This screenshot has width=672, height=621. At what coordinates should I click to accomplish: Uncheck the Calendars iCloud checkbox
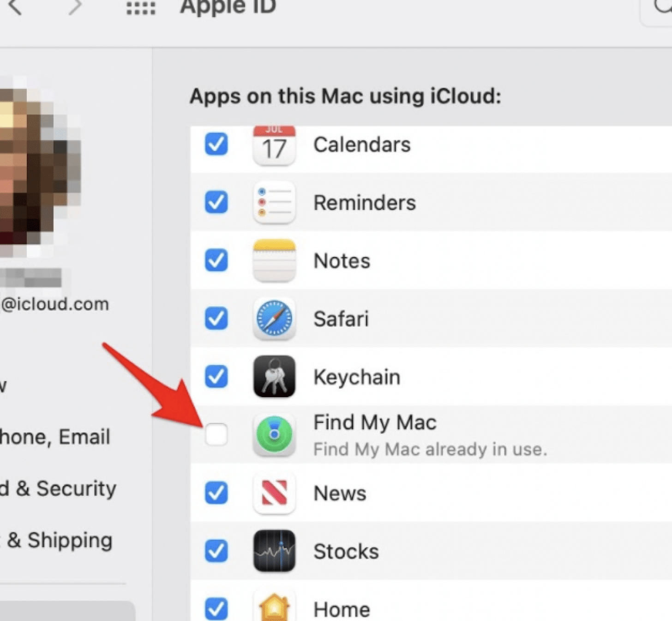pyautogui.click(x=216, y=145)
